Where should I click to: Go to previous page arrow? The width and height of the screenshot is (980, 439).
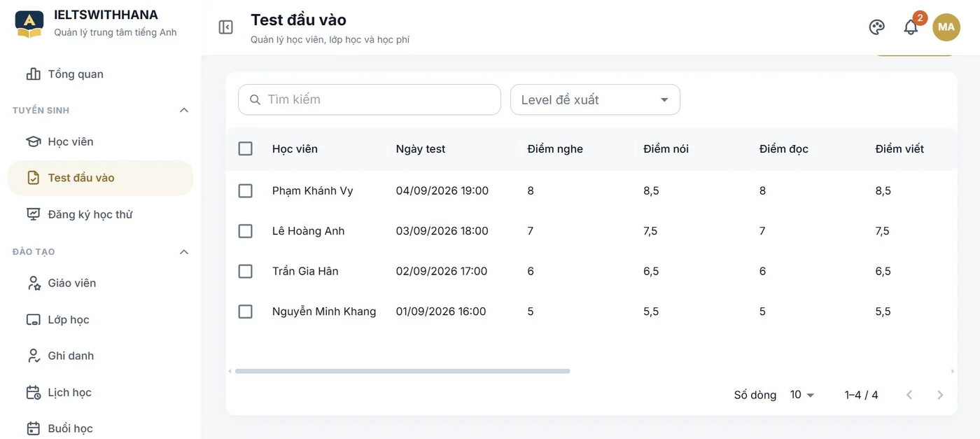[909, 395]
